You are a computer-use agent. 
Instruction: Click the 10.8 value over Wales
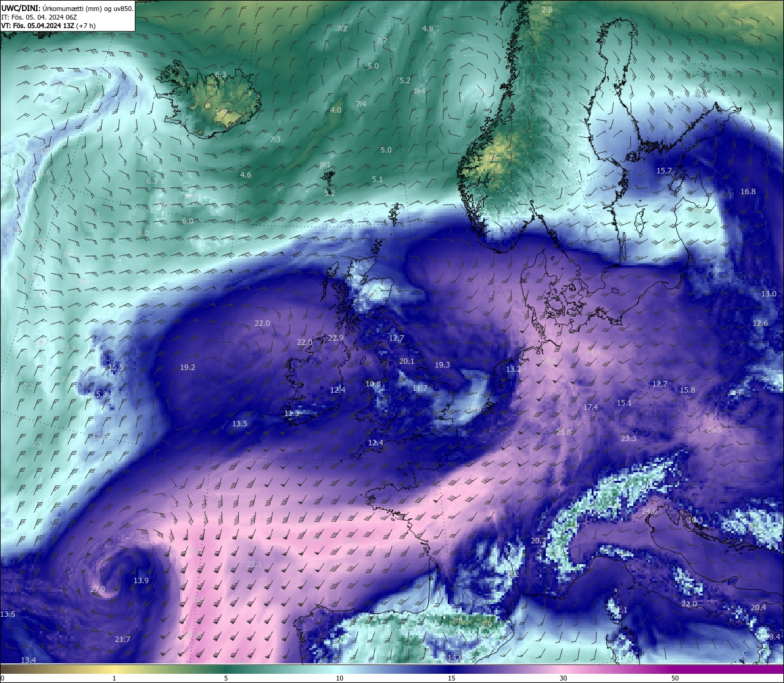tap(373, 385)
